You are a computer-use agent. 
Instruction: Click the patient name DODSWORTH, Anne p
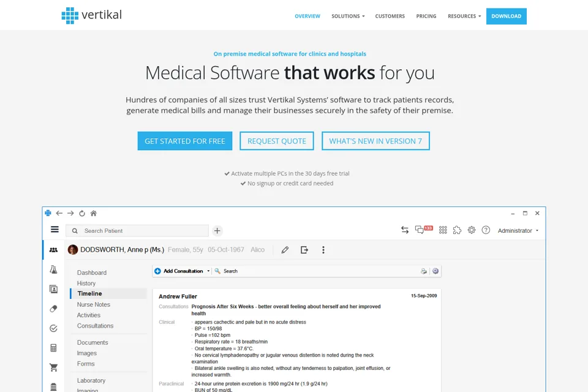(123, 249)
